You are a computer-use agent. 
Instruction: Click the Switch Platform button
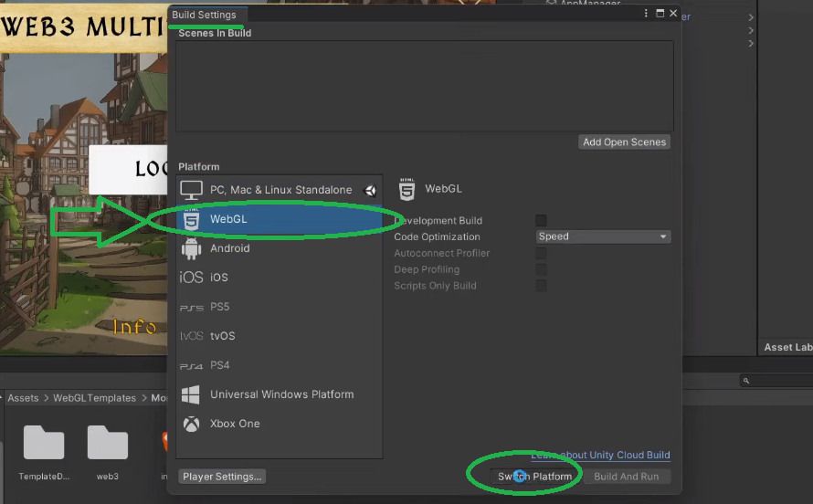pyautogui.click(x=534, y=477)
